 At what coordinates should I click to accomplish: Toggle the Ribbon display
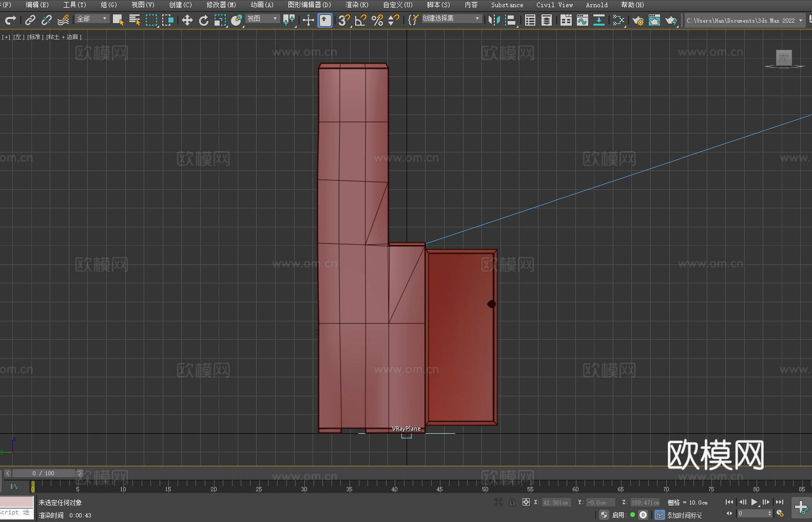(x=566, y=20)
